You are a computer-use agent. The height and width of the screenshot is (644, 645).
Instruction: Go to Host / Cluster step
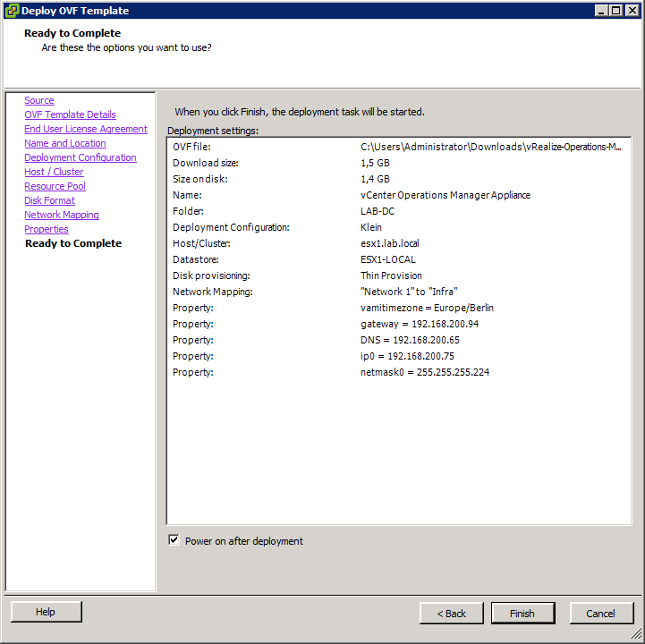pyautogui.click(x=54, y=172)
